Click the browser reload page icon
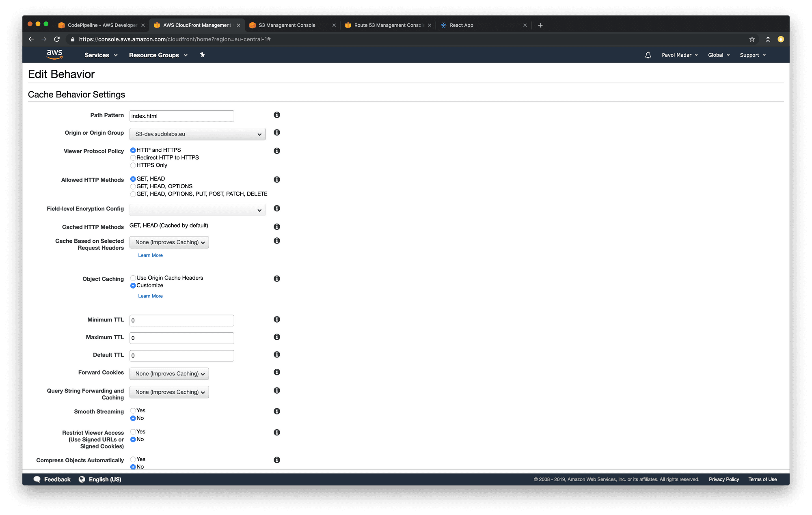The image size is (812, 515). pyautogui.click(x=57, y=39)
